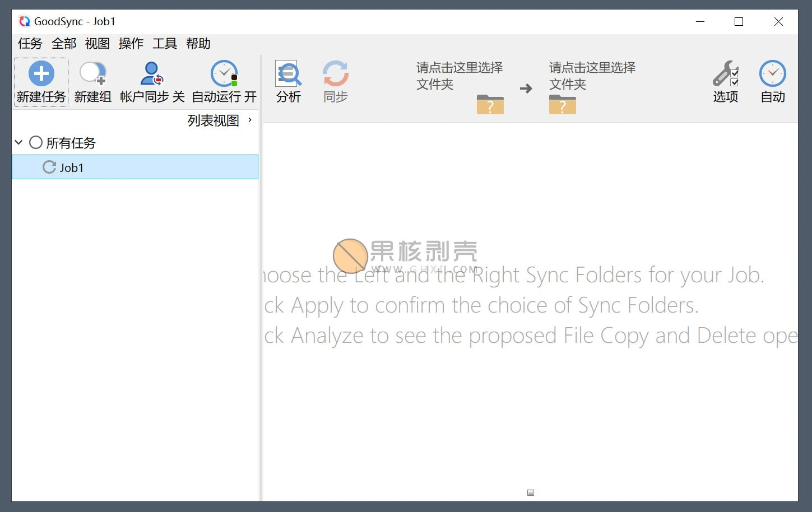Open 选项 (Options) wrench icon
Viewport: 812px width, 512px height.
[725, 73]
